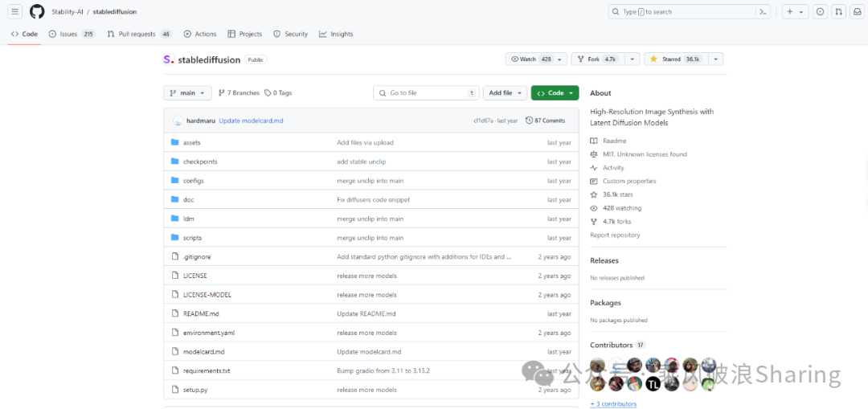This screenshot has width=868, height=409.
Task: Open the green Code dropdown
Action: [x=555, y=93]
